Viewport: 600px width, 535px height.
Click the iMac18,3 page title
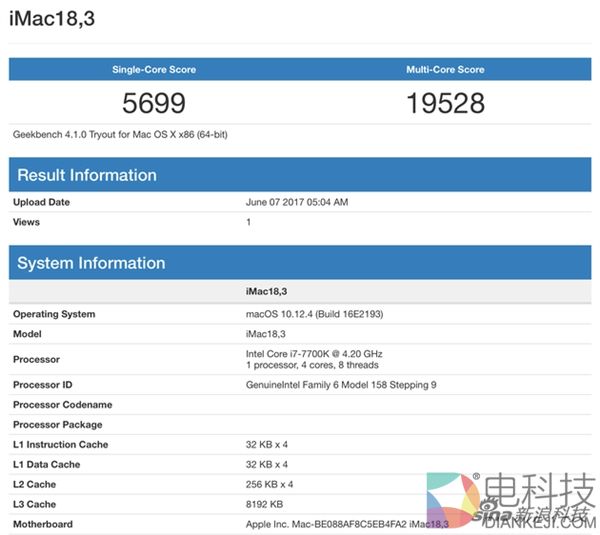52,18
